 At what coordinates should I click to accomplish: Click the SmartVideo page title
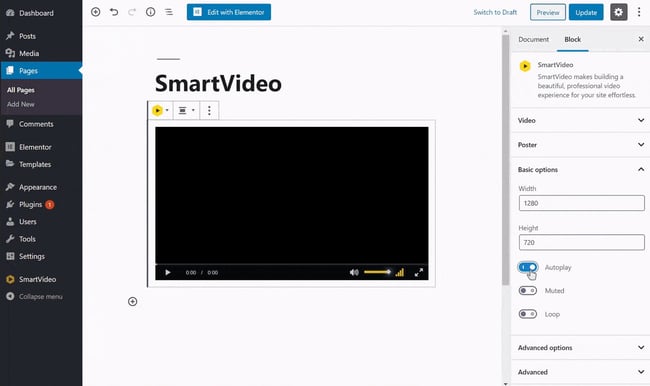(x=218, y=83)
